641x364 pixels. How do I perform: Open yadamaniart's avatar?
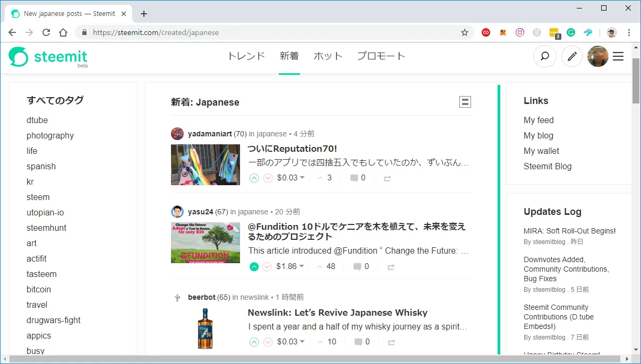point(177,134)
